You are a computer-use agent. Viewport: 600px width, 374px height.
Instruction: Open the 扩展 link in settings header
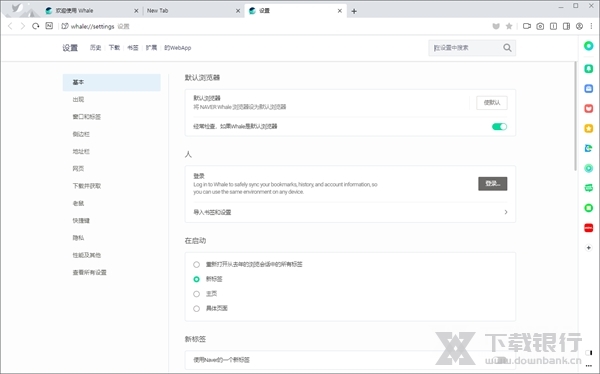click(x=151, y=47)
